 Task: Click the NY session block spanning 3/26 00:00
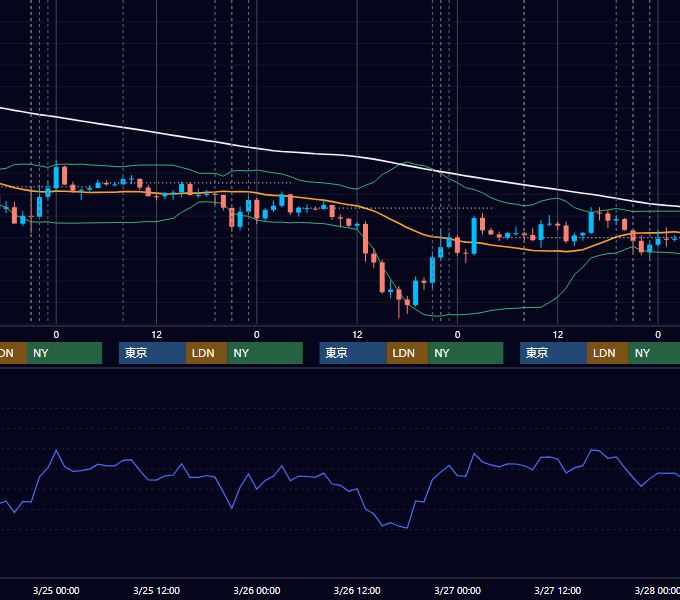tap(265, 353)
